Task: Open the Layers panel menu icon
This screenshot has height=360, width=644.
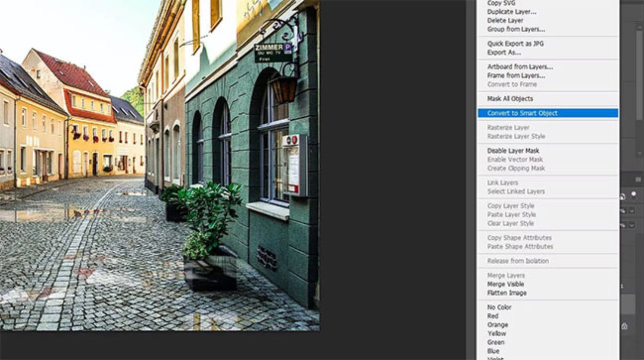Action: (x=638, y=180)
